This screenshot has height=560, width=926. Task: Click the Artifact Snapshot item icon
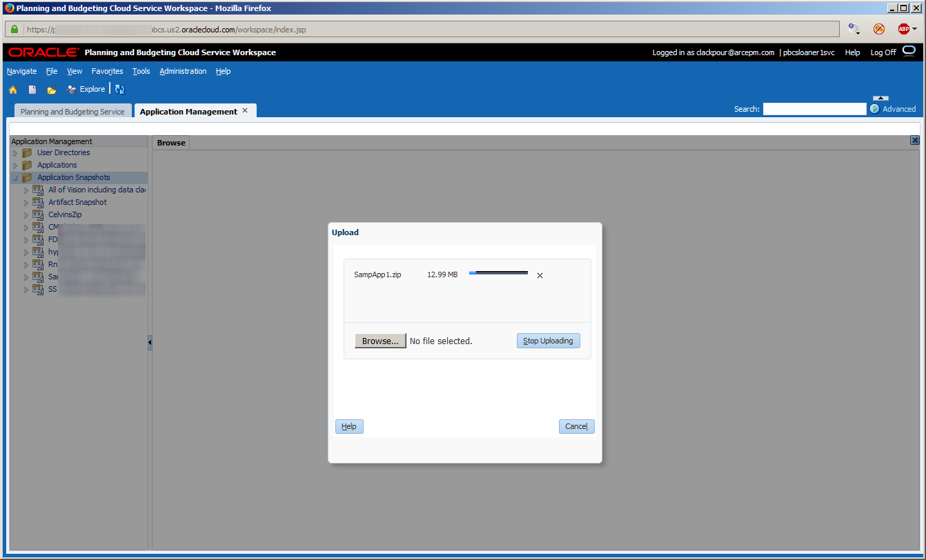click(38, 203)
